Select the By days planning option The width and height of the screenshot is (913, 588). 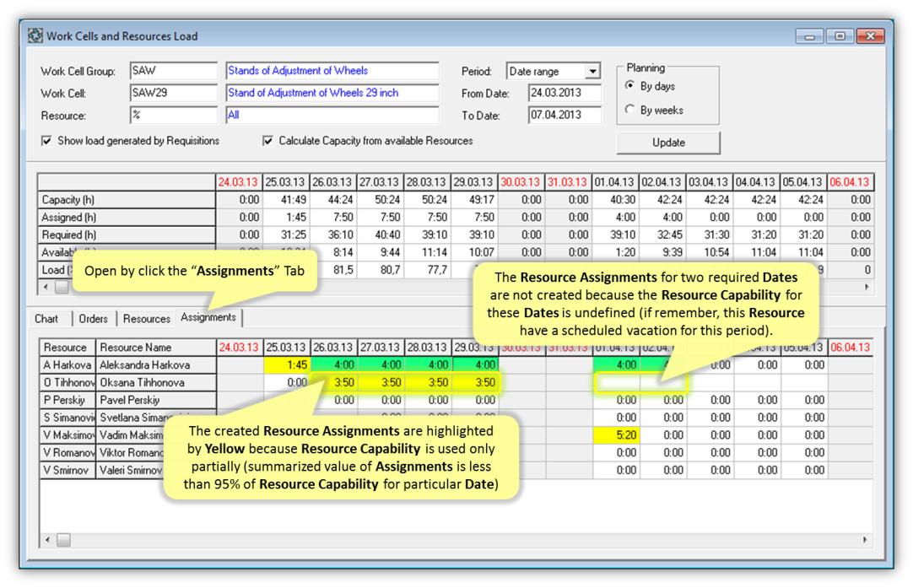630,85
